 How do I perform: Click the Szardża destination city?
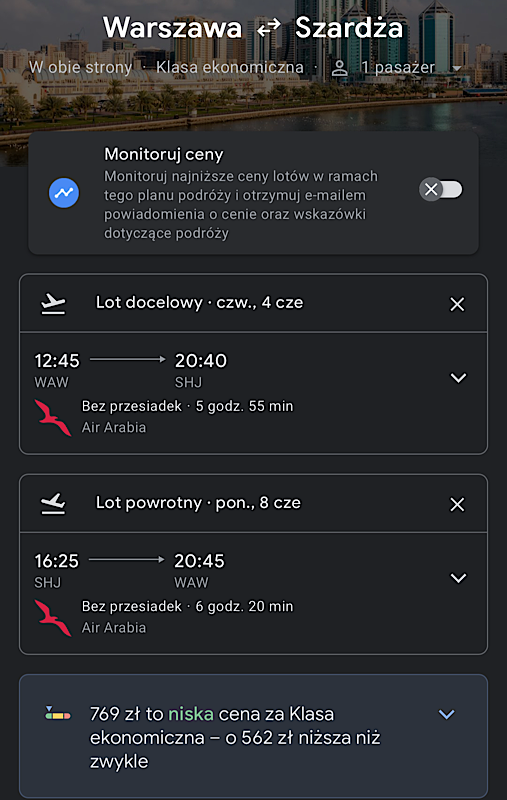point(349,28)
